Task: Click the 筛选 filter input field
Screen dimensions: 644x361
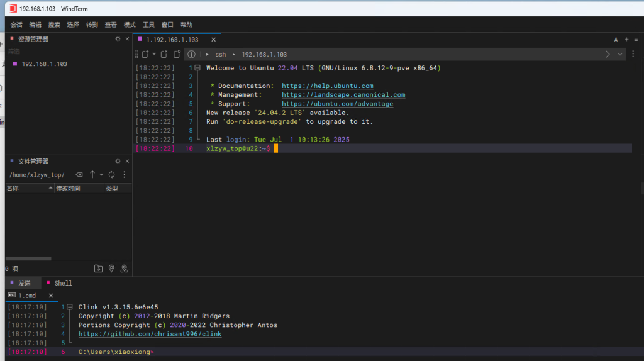Action: (68, 52)
